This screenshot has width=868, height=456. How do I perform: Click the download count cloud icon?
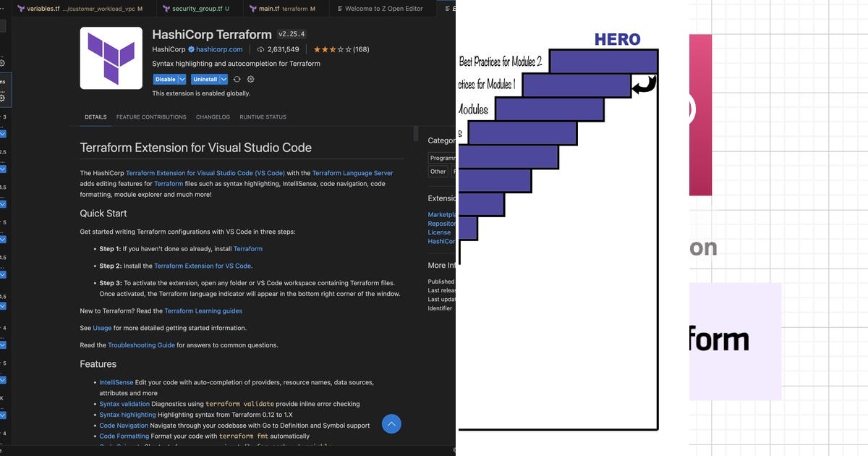(260, 49)
